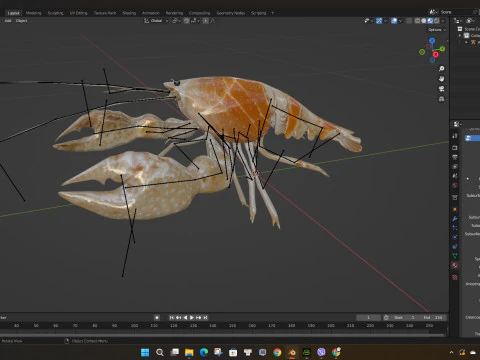Open the proportional editing falloff menu
480x360 pixels.
[212, 21]
